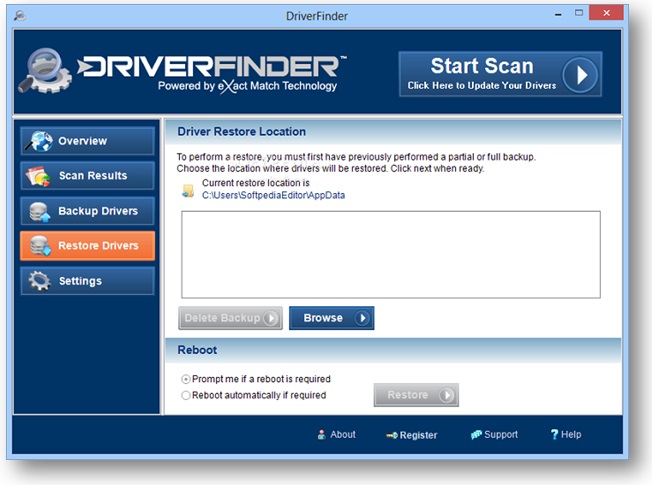The width and height of the screenshot is (652, 485).
Task: Minimize the DriverFinder window
Action: point(558,14)
